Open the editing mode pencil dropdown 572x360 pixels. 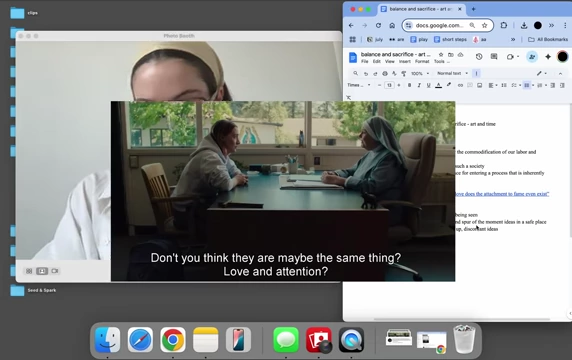pos(541,73)
